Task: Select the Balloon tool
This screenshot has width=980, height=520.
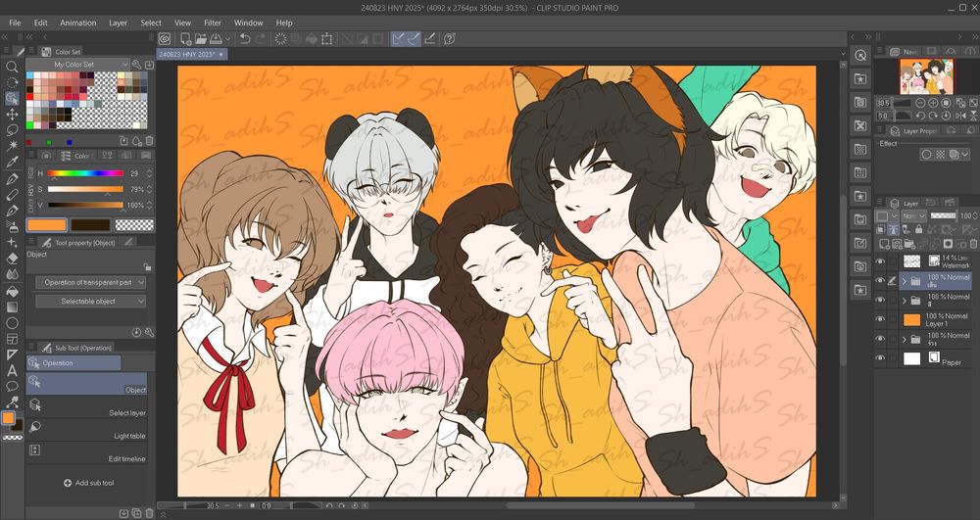Action: (x=12, y=387)
